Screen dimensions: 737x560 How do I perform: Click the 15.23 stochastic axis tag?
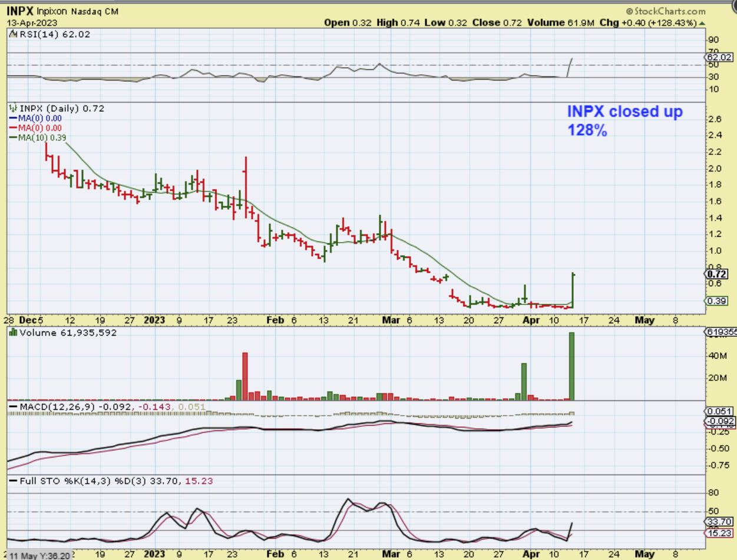pyautogui.click(x=721, y=533)
